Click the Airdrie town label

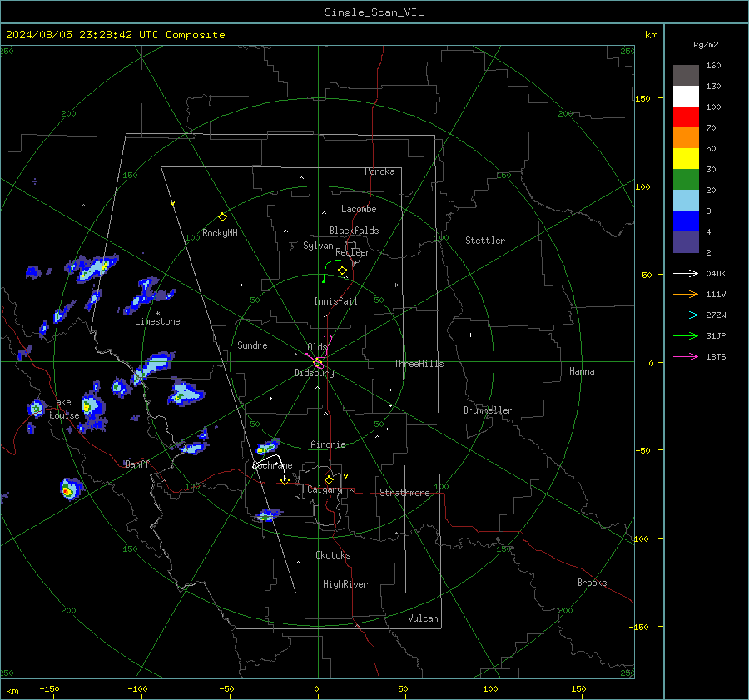pos(328,444)
